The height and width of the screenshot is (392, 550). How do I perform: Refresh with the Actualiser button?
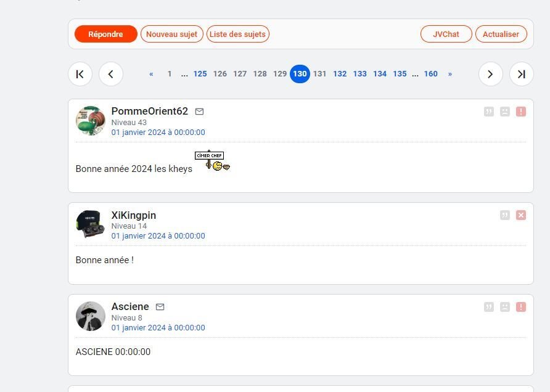501,34
